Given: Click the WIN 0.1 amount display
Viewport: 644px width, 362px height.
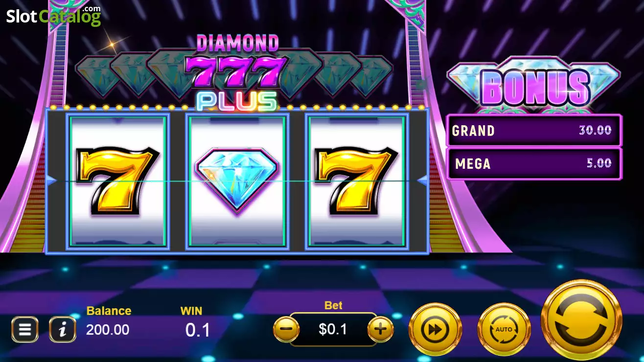Looking at the screenshot, I should pyautogui.click(x=197, y=322).
